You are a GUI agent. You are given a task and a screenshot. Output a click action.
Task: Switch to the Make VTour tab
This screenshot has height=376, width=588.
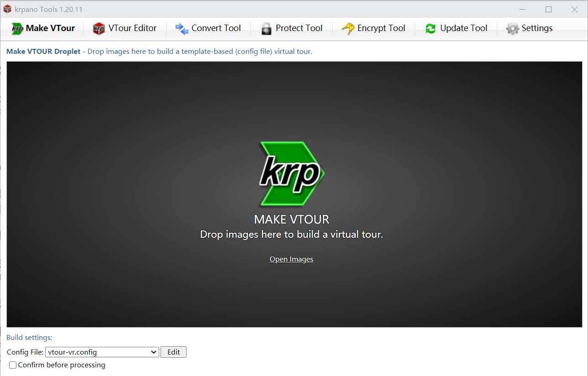[43, 28]
